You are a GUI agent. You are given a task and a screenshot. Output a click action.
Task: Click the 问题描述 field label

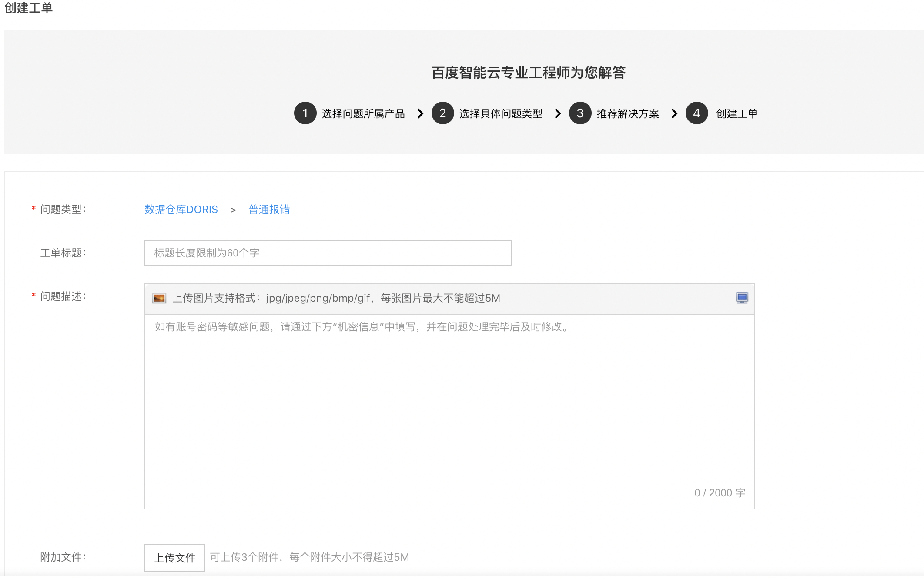point(63,296)
